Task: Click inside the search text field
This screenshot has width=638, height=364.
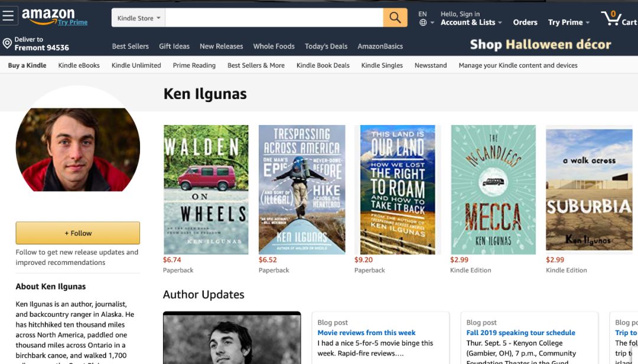Action: [274, 18]
